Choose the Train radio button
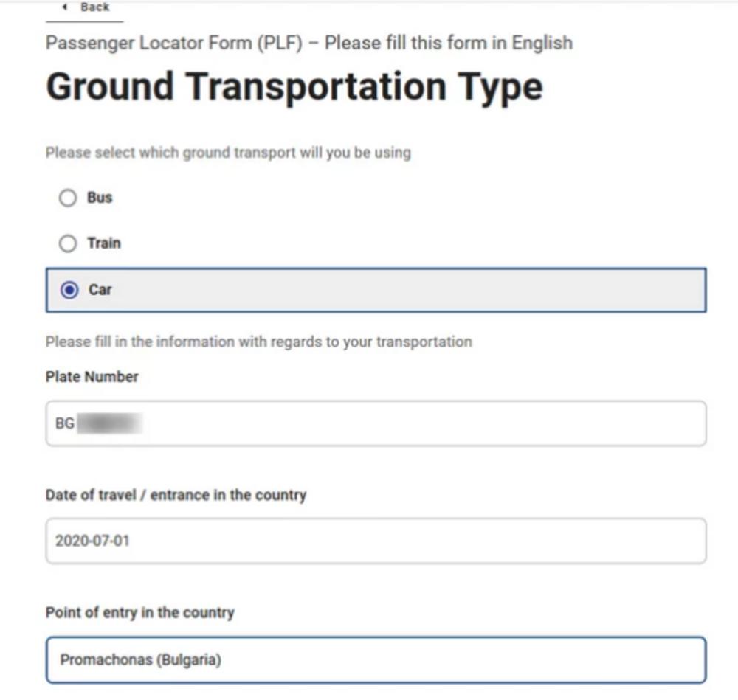This screenshot has width=738, height=700. point(68,243)
